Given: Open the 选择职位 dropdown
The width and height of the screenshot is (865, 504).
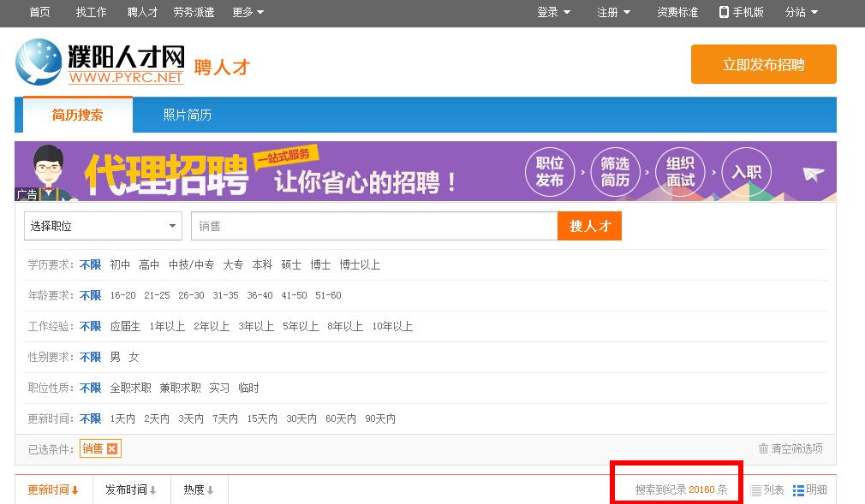Looking at the screenshot, I should click(x=103, y=226).
